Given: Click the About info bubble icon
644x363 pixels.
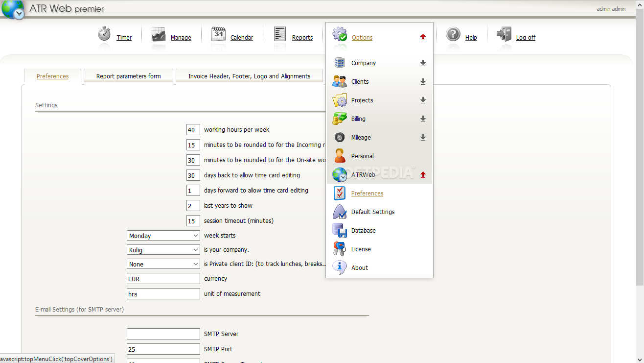Looking at the screenshot, I should tap(340, 267).
